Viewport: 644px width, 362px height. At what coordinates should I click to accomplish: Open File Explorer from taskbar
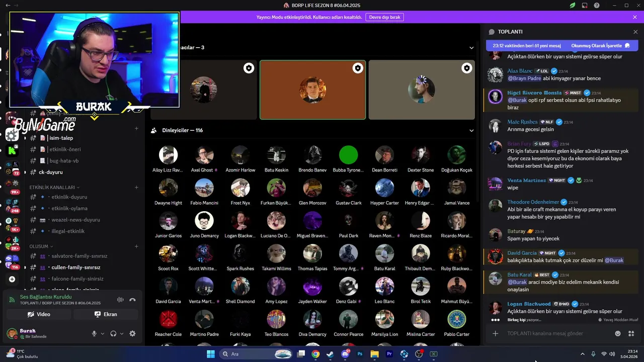click(x=374, y=354)
